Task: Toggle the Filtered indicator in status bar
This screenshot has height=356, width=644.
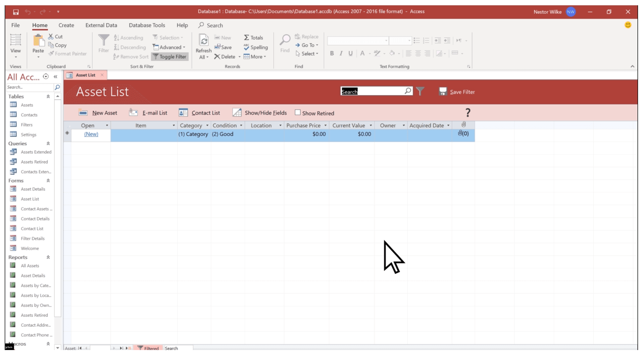Action: click(148, 348)
